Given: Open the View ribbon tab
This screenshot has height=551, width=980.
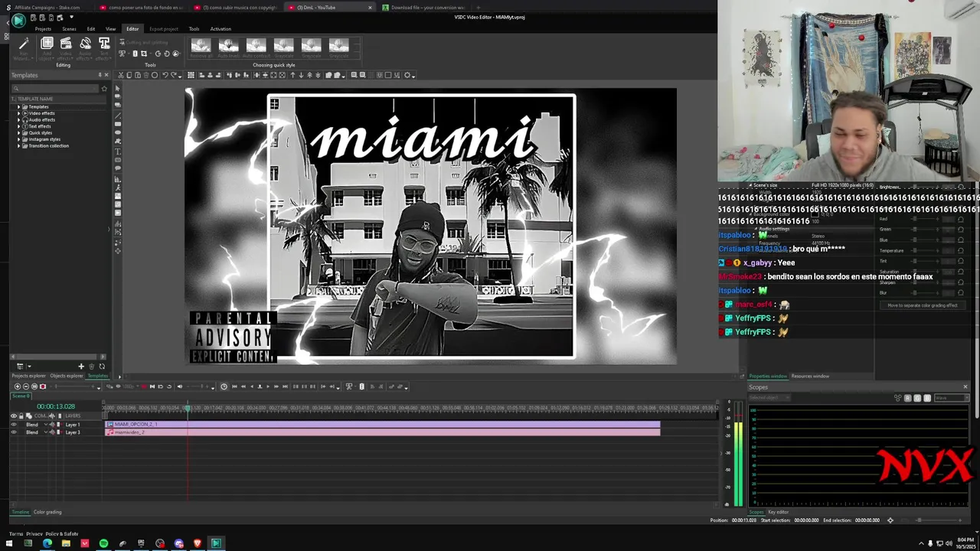Looking at the screenshot, I should (x=110, y=29).
